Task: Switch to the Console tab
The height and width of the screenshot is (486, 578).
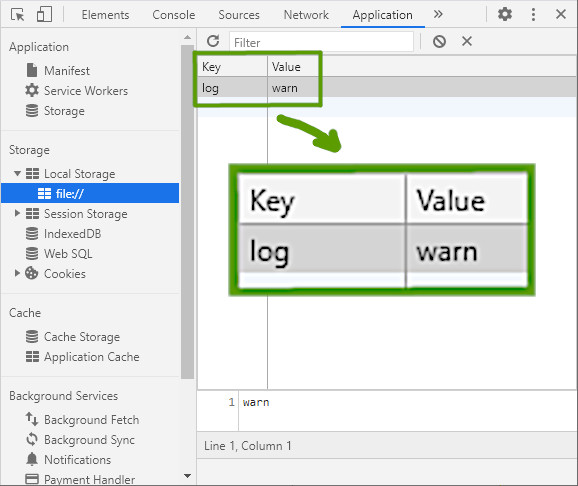Action: coord(174,15)
